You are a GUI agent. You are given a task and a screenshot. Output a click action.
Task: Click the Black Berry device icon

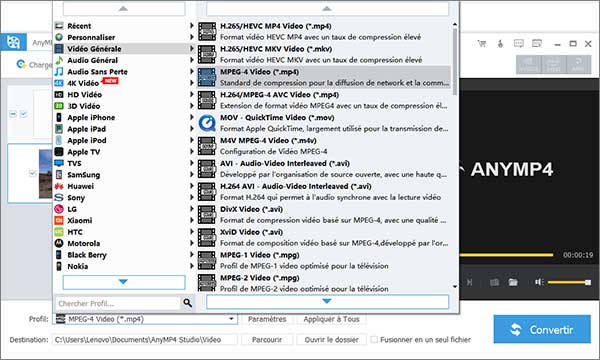pos(59,255)
